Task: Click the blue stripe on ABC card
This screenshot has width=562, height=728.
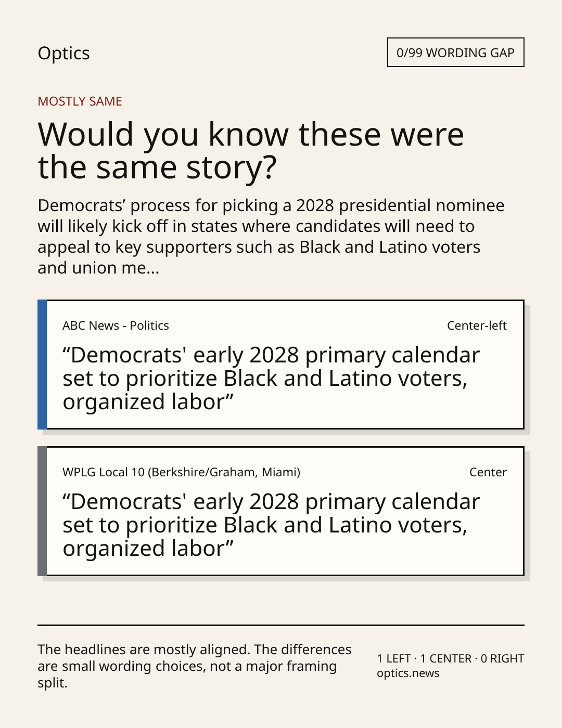Action: 42,365
